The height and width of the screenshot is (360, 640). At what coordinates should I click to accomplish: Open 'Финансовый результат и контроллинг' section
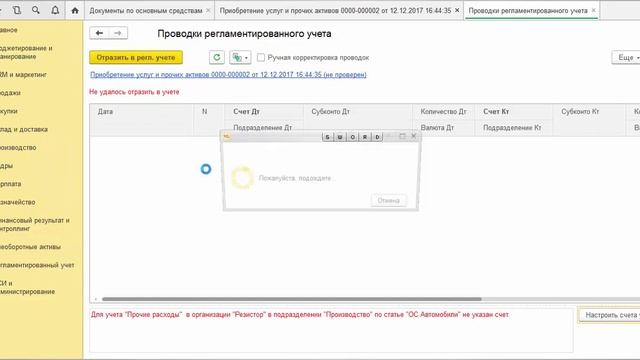[35, 224]
